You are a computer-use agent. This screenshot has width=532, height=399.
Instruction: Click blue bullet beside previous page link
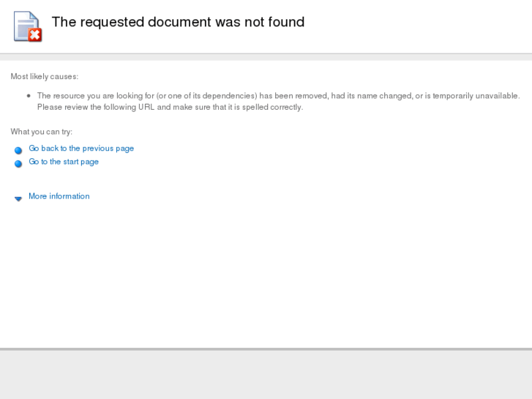click(x=18, y=150)
